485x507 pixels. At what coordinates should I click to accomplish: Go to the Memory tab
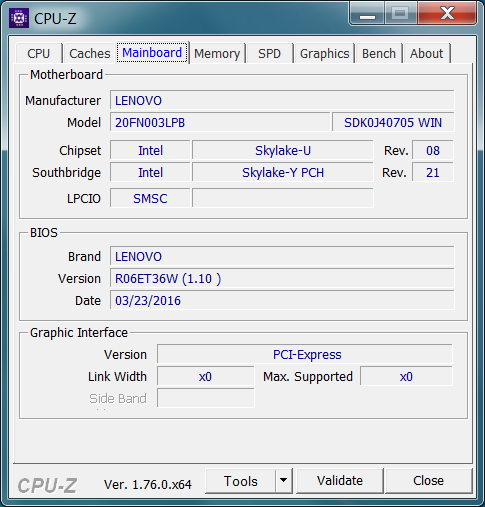[x=217, y=53]
